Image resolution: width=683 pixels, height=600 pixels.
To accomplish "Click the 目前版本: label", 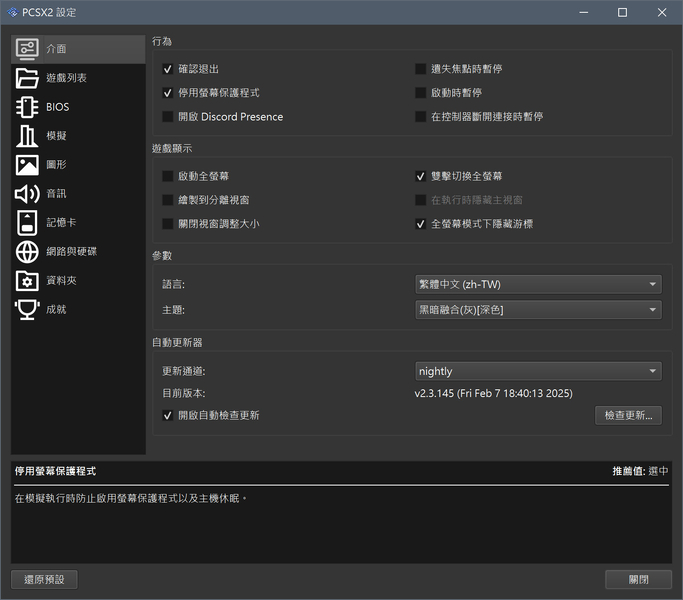I will tap(183, 393).
